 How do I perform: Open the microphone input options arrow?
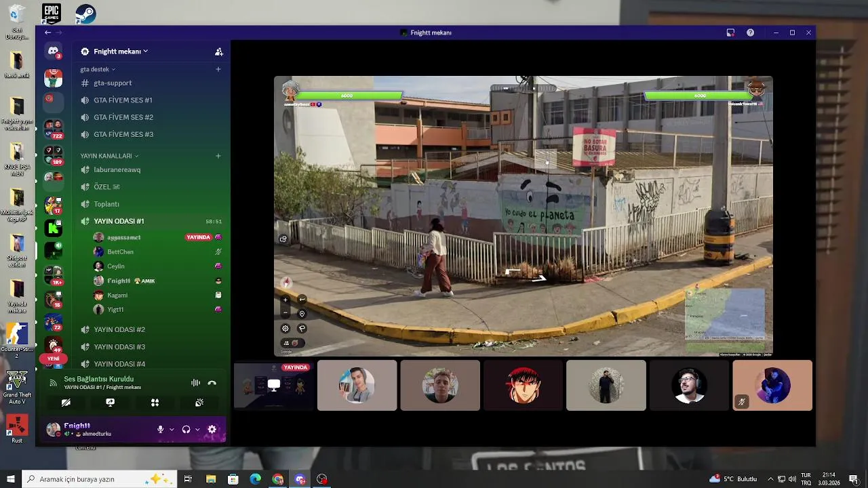click(172, 429)
